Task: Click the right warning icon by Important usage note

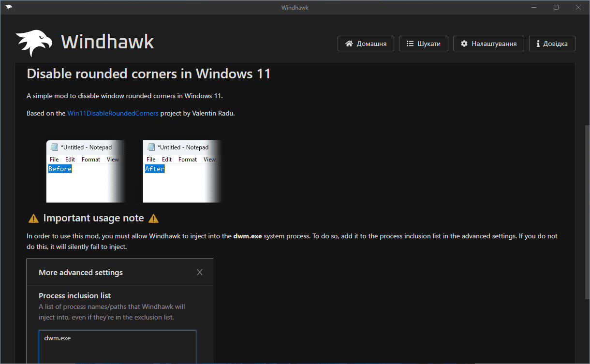Action: [153, 218]
